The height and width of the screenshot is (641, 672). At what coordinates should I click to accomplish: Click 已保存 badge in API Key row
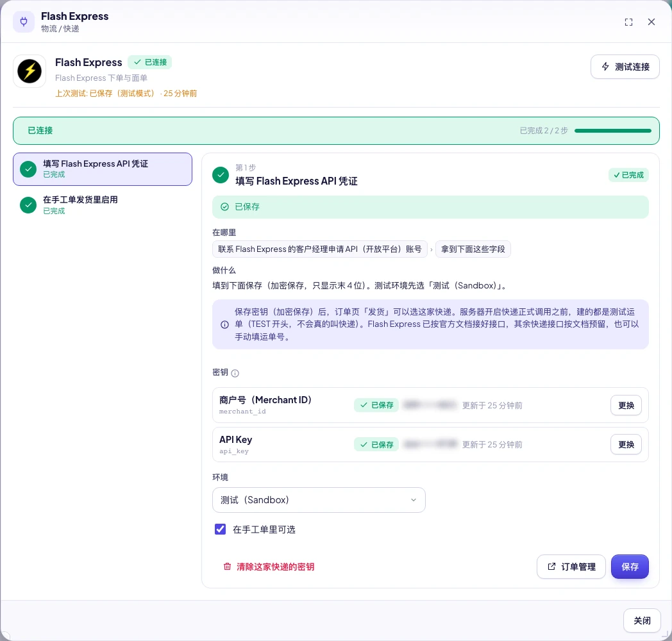click(x=376, y=444)
